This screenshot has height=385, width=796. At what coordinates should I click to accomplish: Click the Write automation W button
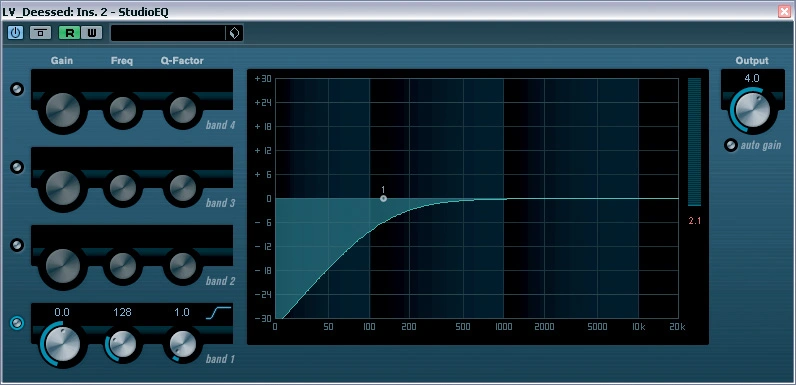(91, 33)
